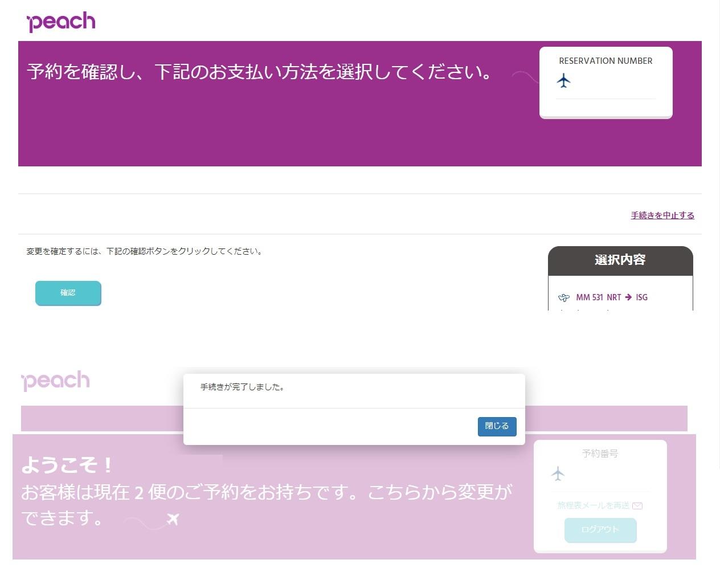Click the 予約番号 label in the card
The width and height of the screenshot is (720, 588).
click(600, 454)
